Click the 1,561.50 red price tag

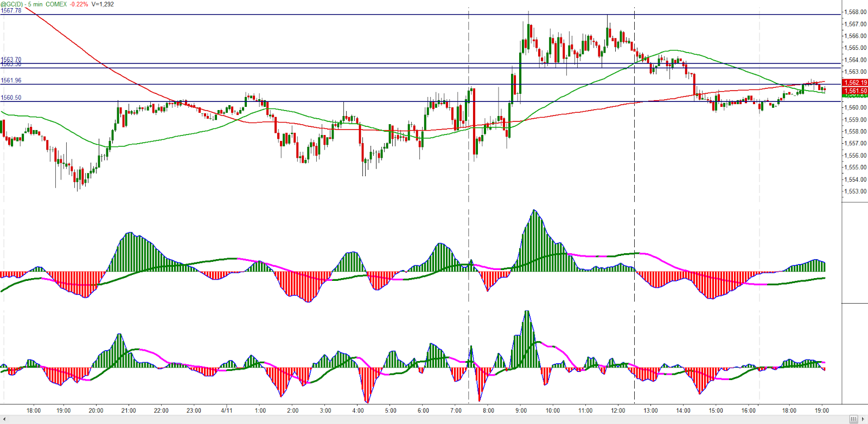tap(855, 91)
